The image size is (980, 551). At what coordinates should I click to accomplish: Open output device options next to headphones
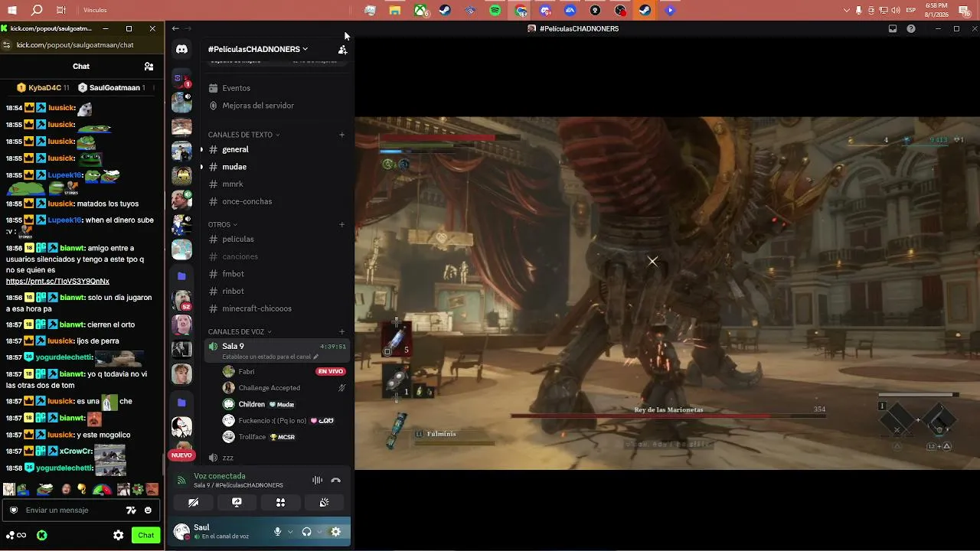point(319,532)
